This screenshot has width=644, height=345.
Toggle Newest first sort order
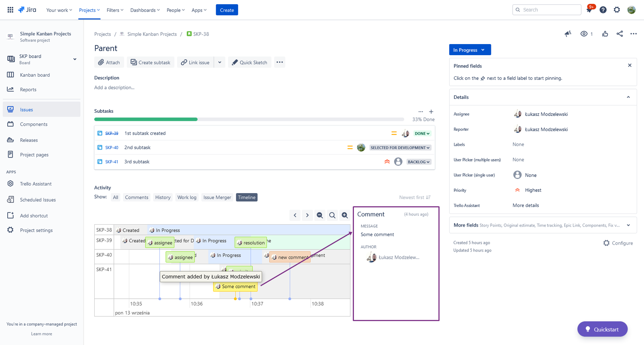(415, 197)
